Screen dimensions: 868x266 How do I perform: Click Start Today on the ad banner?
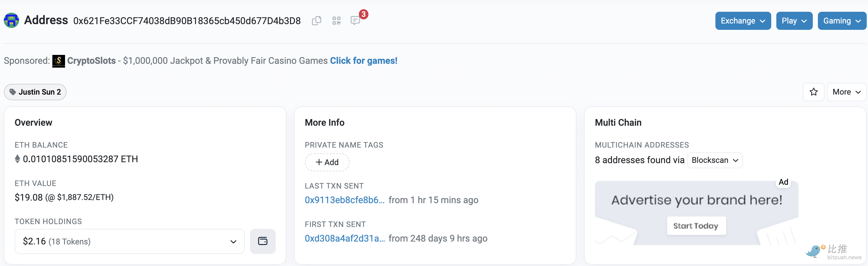[696, 226]
